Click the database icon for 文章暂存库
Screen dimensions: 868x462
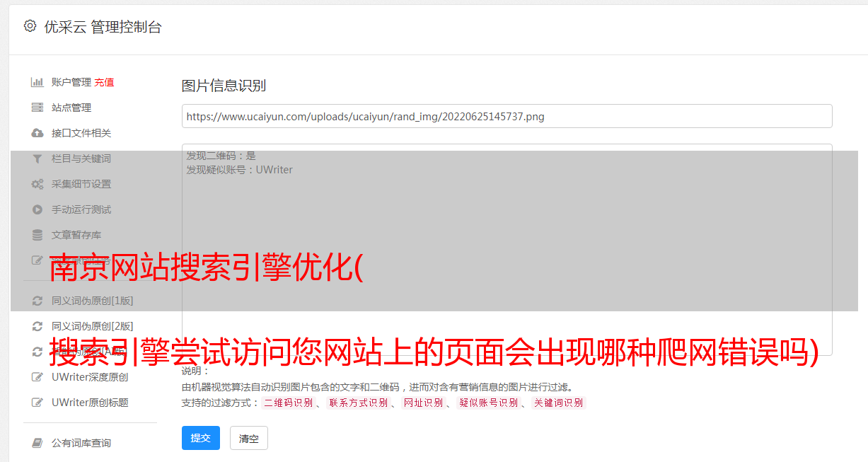[37, 235]
